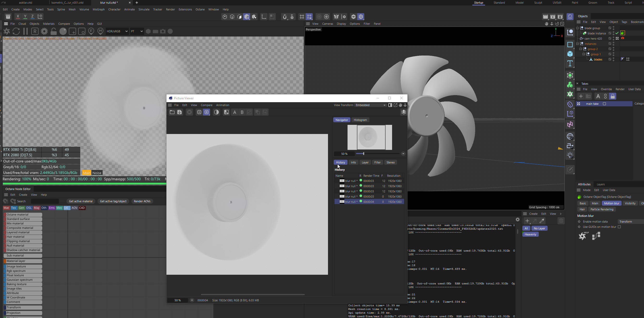Viewport: 644px width, 318px height.
Task: Open image folder icon in Picture Viewer
Action: (x=172, y=112)
